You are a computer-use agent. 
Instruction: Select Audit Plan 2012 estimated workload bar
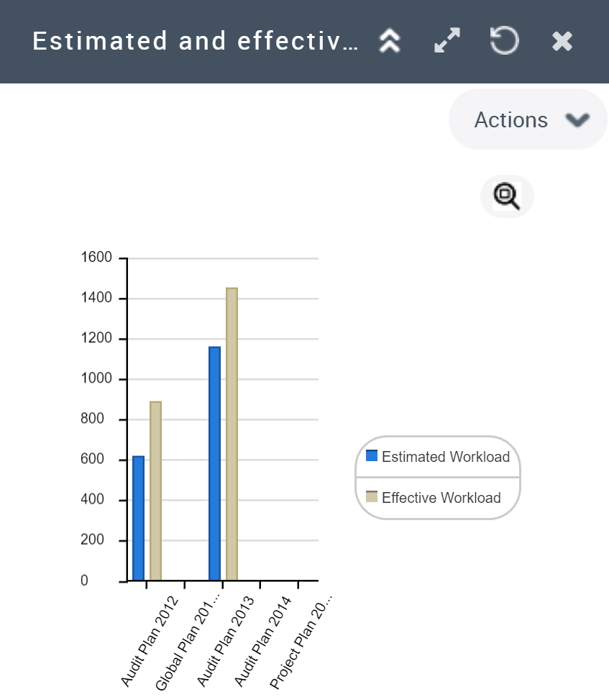(x=138, y=518)
